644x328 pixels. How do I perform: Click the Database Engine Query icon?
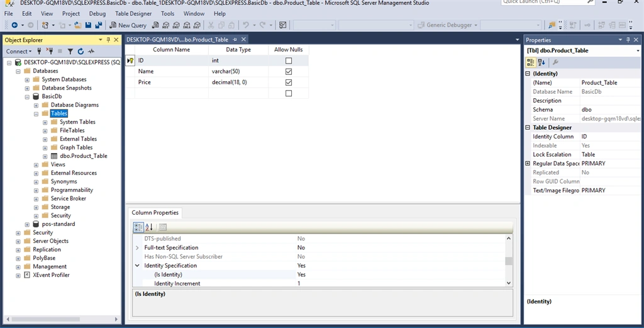pyautogui.click(x=155, y=25)
